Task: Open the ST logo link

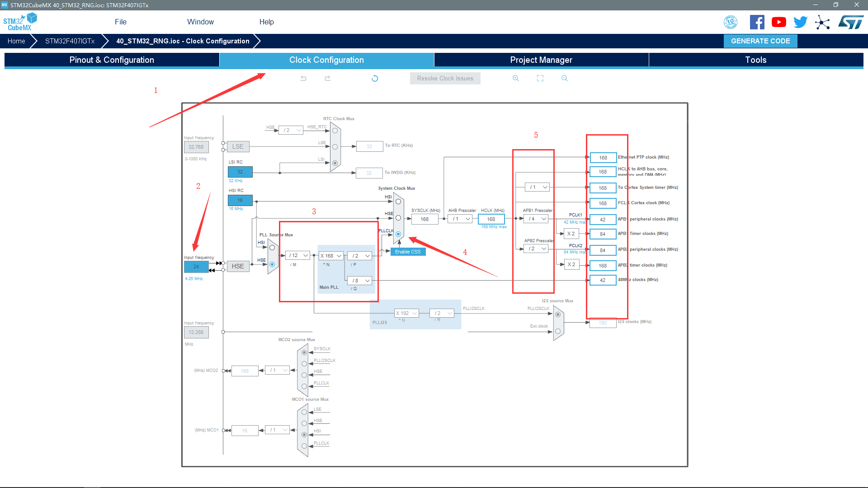Action: [x=850, y=22]
